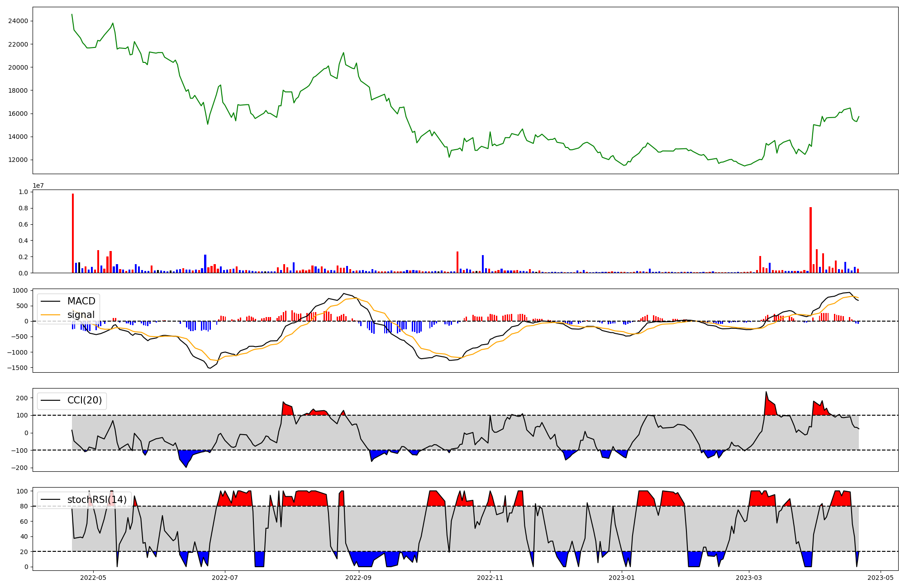Select the stochRSI(14) legend entry
This screenshot has width=905, height=588.
[97, 500]
